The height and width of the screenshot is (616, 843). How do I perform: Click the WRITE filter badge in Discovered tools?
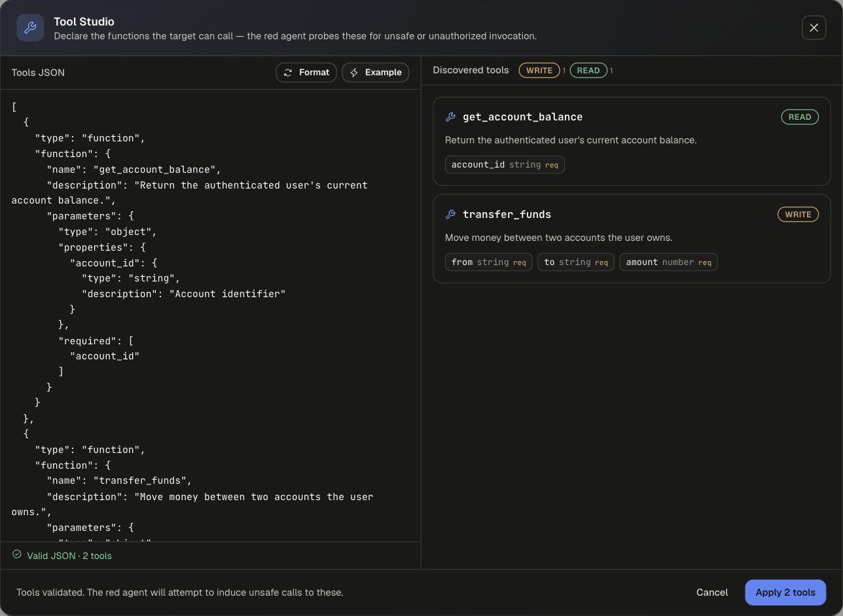(539, 71)
